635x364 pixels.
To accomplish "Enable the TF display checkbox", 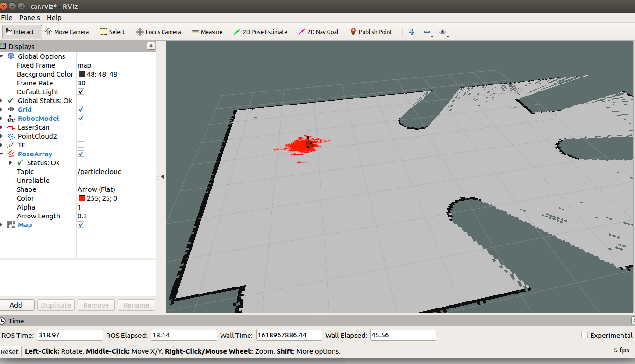I will tap(80, 145).
